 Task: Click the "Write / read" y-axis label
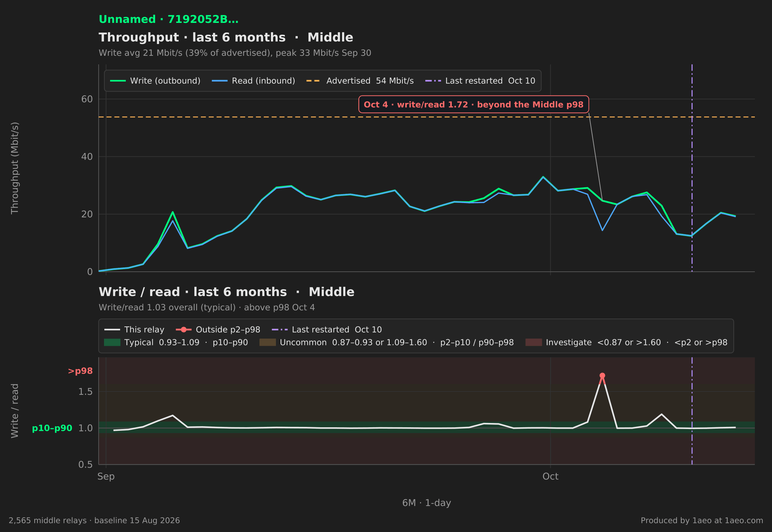[x=15, y=411]
